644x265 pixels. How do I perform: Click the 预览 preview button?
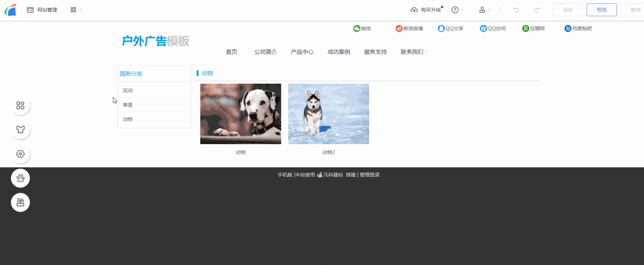click(x=602, y=10)
